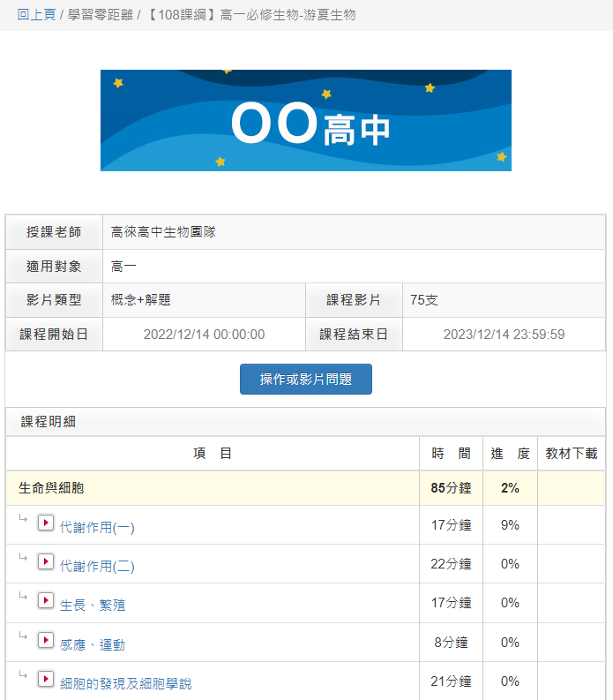Click the 回上頁 breadcrumb link
Image resolution: width=613 pixels, height=700 pixels.
(36, 15)
